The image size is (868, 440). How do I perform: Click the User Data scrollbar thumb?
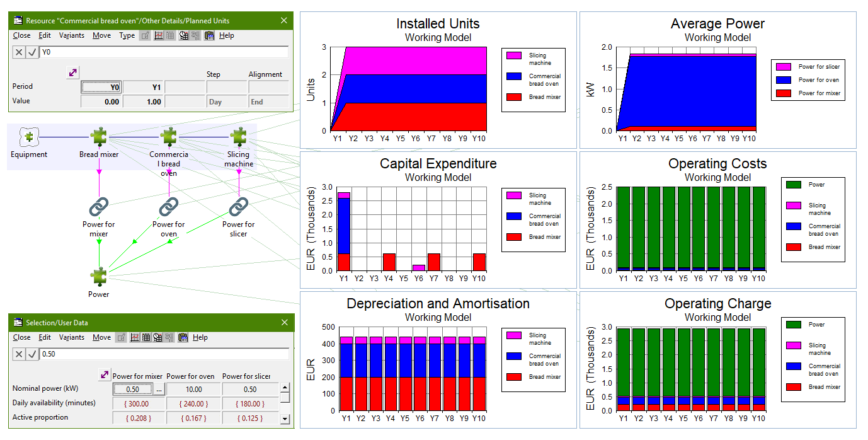coord(285,398)
